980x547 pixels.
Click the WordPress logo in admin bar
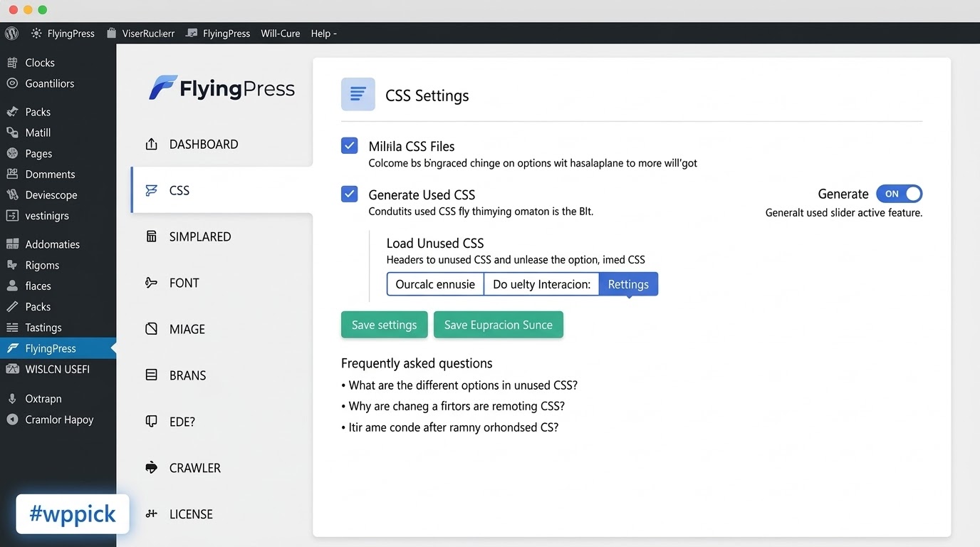point(11,33)
